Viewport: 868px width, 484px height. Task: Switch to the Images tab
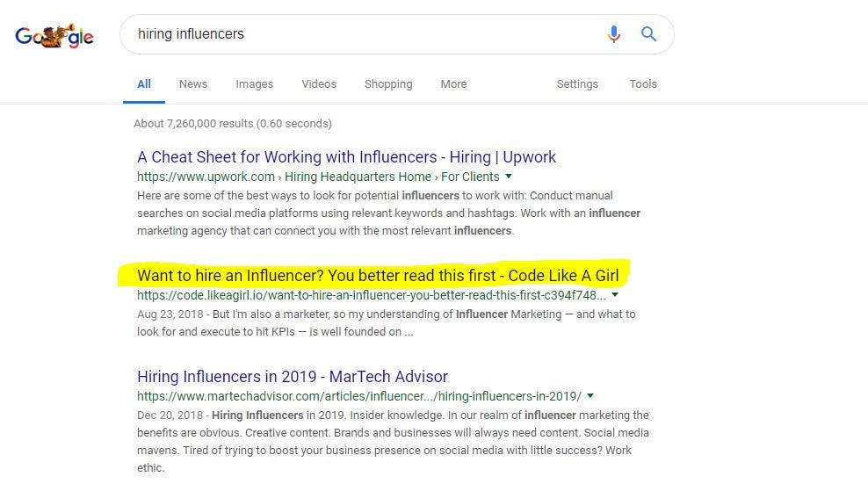click(x=254, y=84)
